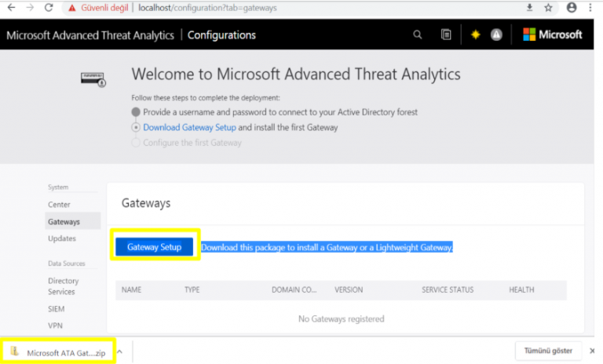The height and width of the screenshot is (364, 603).
Task: Open the browser profile avatar
Action: coord(572,8)
